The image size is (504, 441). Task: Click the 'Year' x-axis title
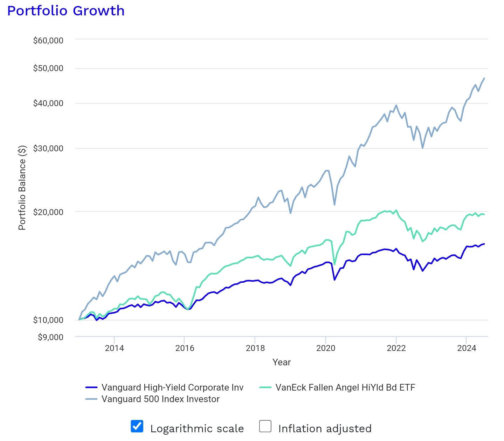tap(282, 362)
